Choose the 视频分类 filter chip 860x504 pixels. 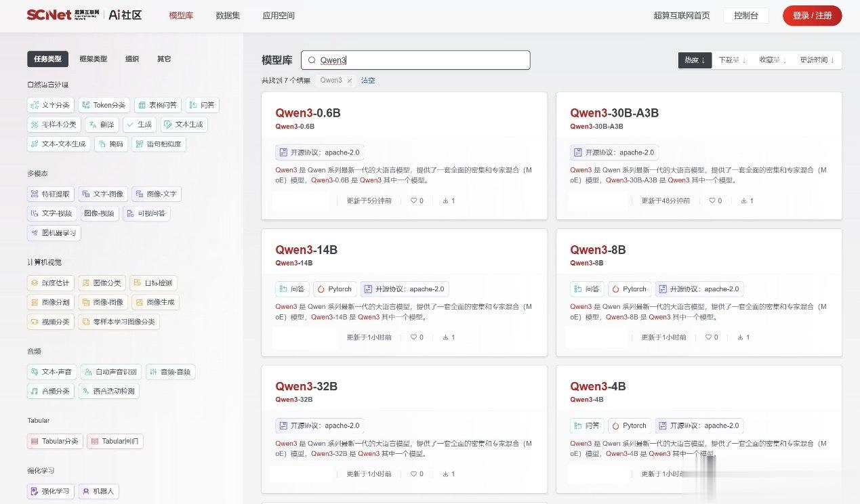(x=50, y=322)
